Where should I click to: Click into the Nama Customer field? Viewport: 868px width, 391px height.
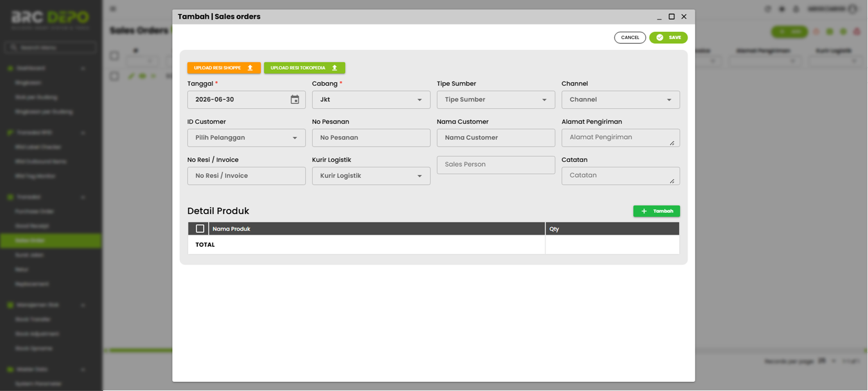496,138
